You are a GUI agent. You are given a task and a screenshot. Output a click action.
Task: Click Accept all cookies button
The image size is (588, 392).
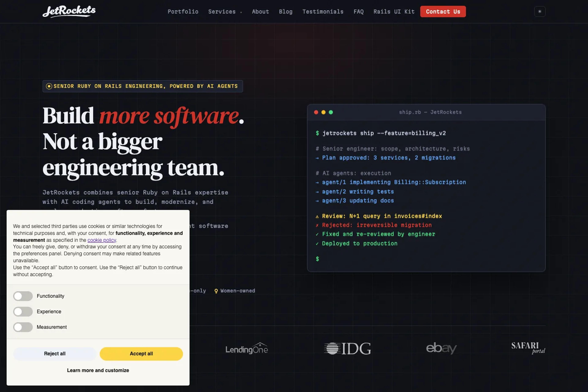141,354
